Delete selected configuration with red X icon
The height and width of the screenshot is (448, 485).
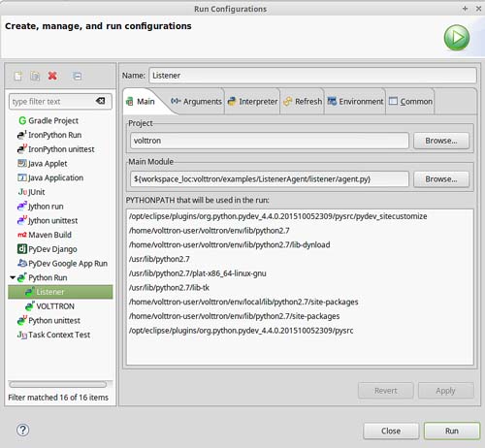click(52, 76)
